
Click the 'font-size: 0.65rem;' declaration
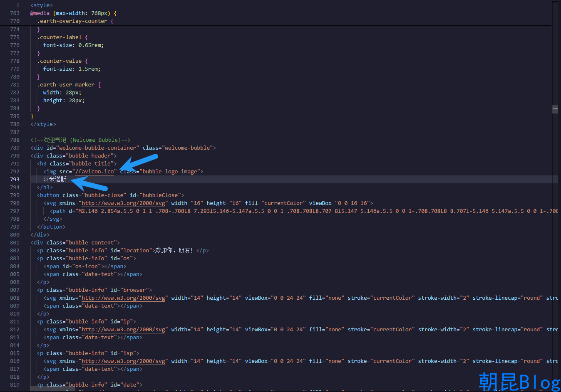click(x=74, y=45)
